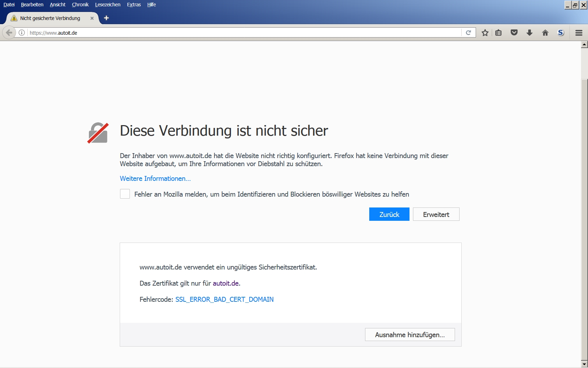Go to home page icon

pos(545,33)
